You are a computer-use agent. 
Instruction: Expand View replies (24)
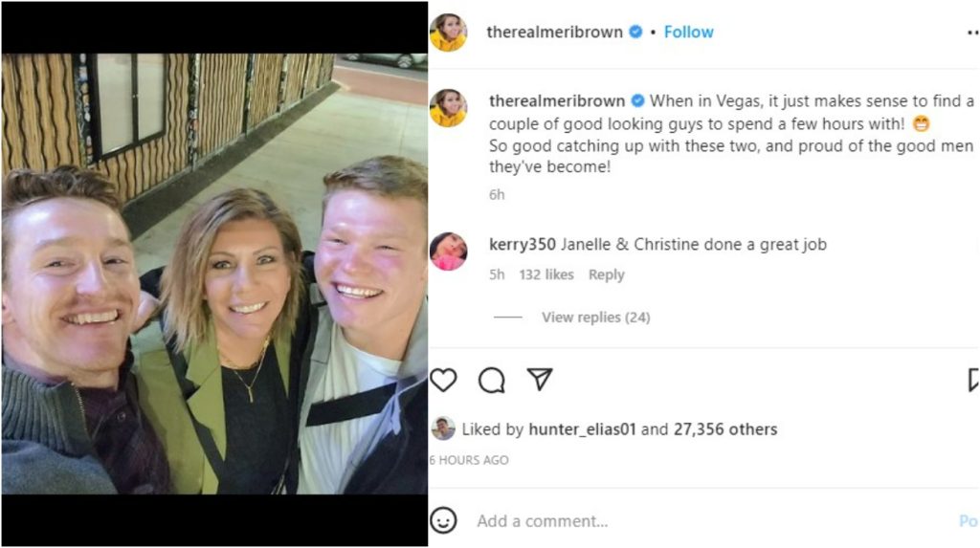point(595,318)
